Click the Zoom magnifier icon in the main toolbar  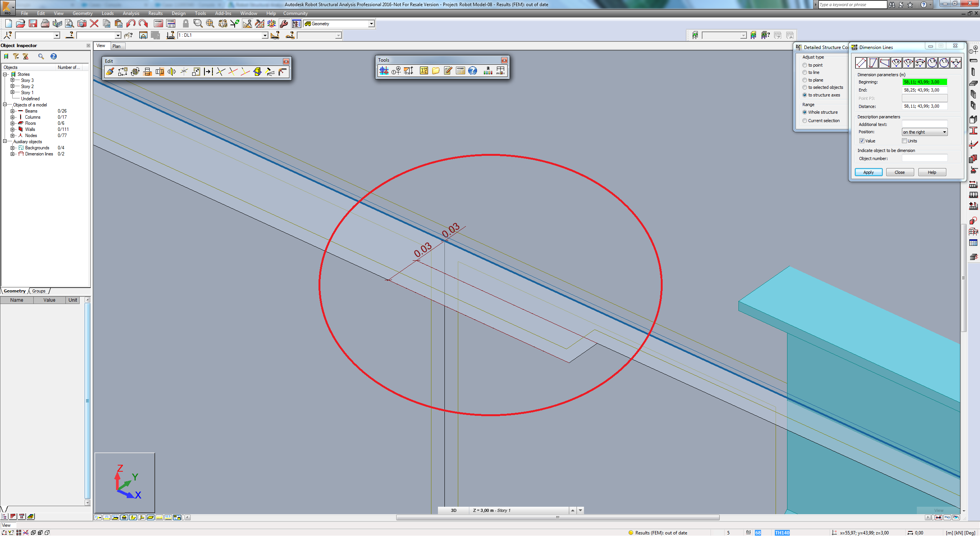point(198,23)
